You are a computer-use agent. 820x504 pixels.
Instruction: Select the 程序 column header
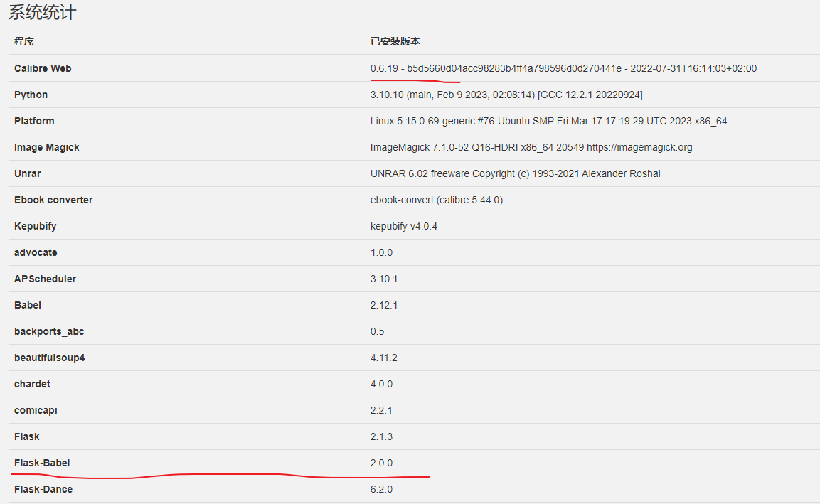(24, 41)
